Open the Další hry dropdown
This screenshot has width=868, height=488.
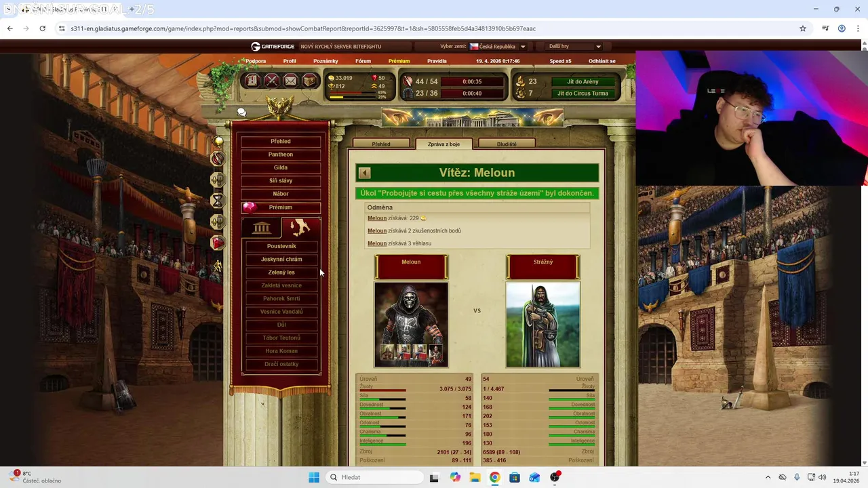573,46
